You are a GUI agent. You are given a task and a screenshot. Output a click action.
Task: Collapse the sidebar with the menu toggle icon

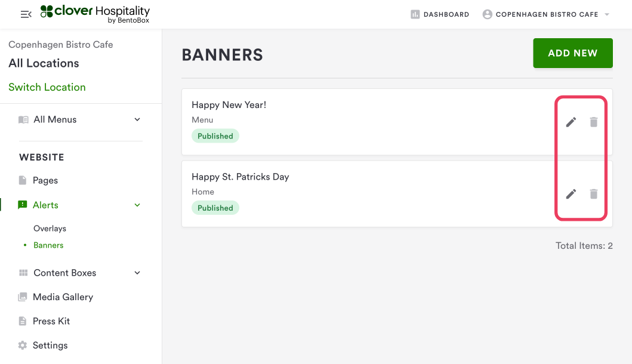[x=26, y=14]
